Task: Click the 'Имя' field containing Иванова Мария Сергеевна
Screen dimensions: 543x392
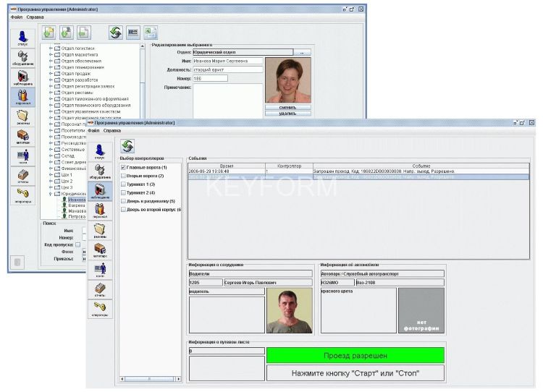Action: tap(228, 61)
